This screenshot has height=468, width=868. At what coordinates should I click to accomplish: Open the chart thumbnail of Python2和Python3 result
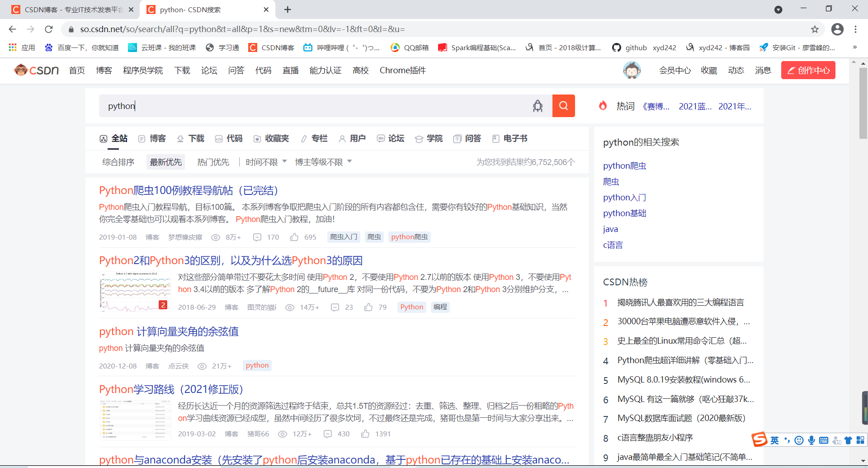click(135, 292)
